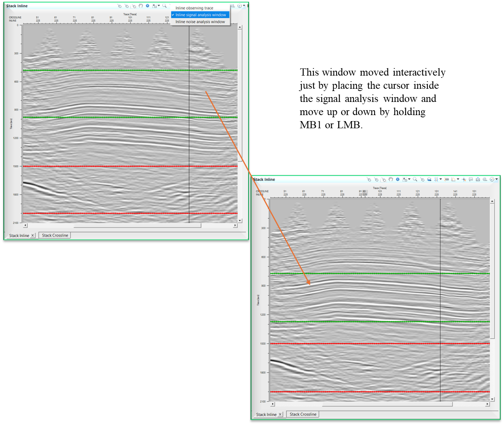Click magnifier zoom tool in lower window
This screenshot has height=425, width=504.
tap(415, 179)
